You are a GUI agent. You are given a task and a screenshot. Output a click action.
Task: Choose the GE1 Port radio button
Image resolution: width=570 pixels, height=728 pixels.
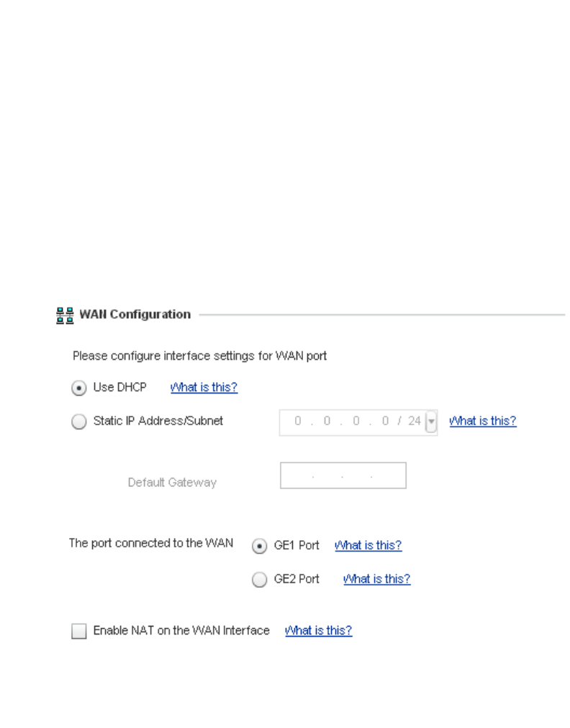259,546
